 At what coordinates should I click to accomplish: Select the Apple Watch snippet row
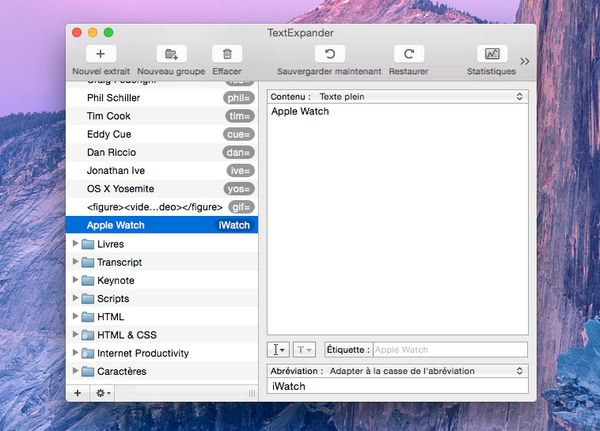tap(162, 225)
